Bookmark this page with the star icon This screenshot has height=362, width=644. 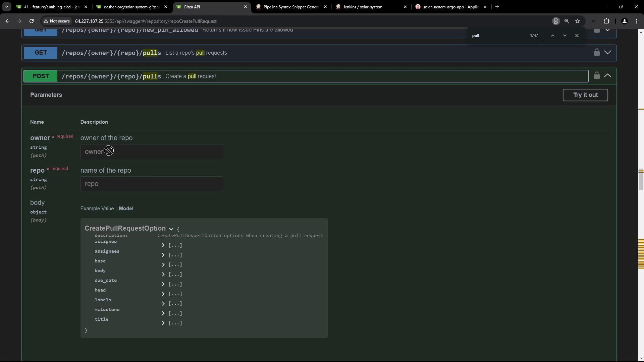click(x=578, y=21)
